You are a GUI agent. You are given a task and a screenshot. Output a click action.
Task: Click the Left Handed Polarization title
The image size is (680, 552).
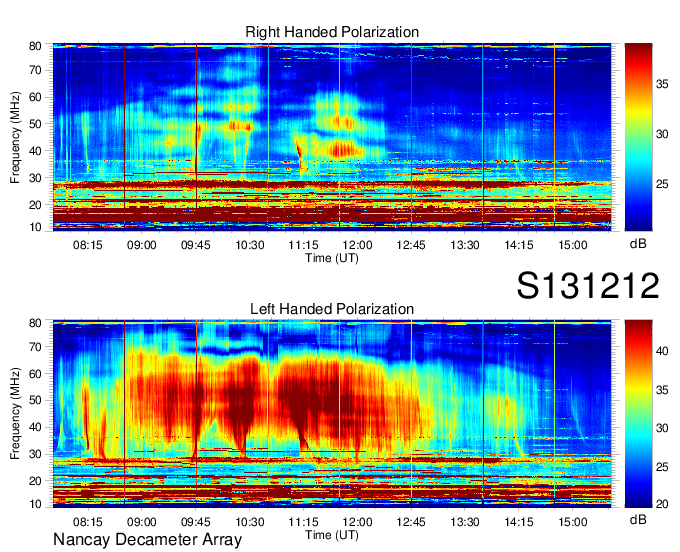pyautogui.click(x=332, y=309)
